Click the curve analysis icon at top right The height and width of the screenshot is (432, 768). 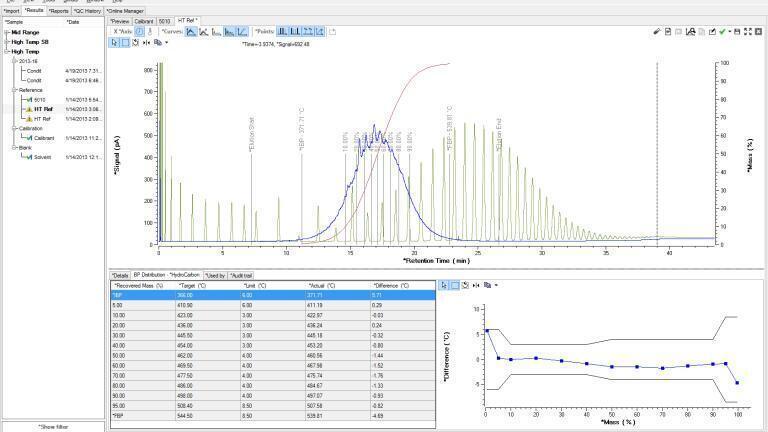pyautogui.click(x=690, y=31)
